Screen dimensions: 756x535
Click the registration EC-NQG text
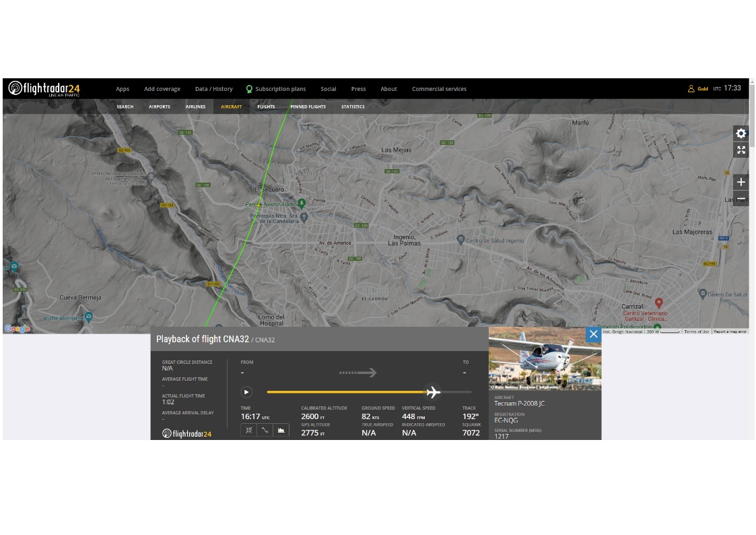(x=506, y=420)
